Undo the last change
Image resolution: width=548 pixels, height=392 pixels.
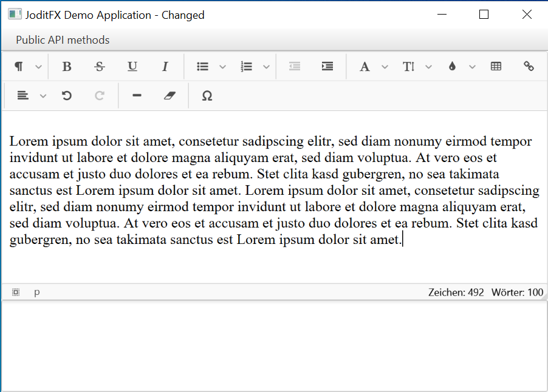(x=67, y=95)
